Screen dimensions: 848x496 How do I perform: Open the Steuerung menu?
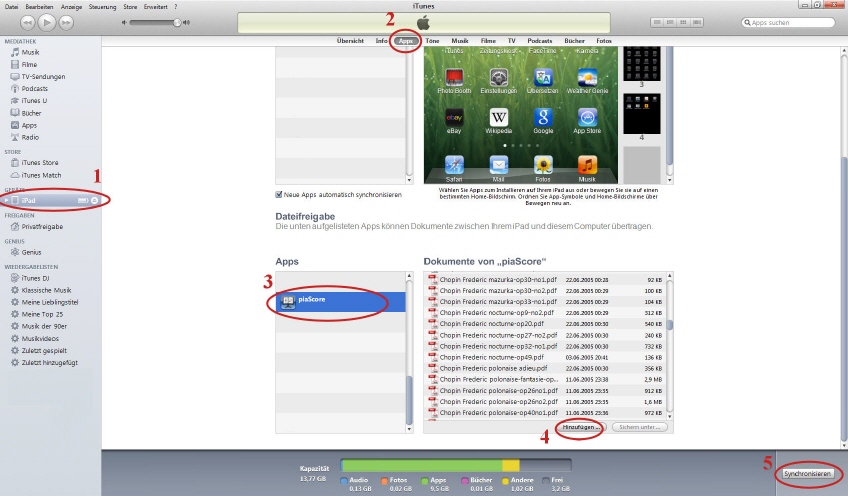(102, 6)
